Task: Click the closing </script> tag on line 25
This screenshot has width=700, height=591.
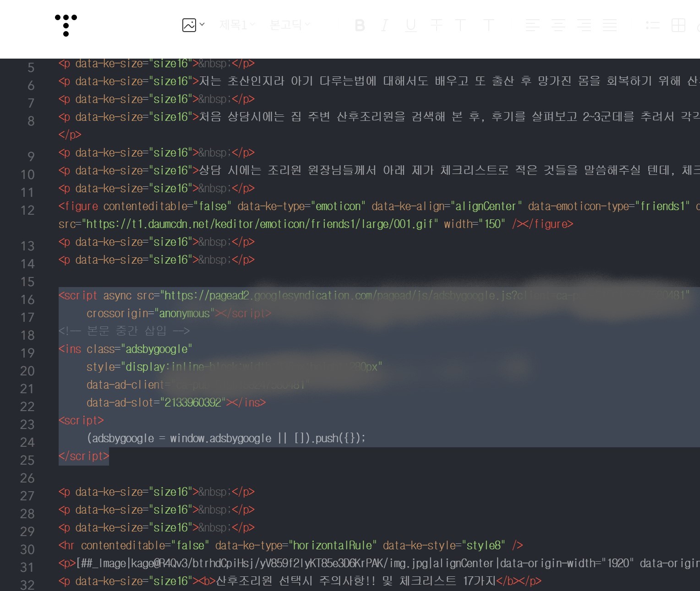Action: coord(84,456)
